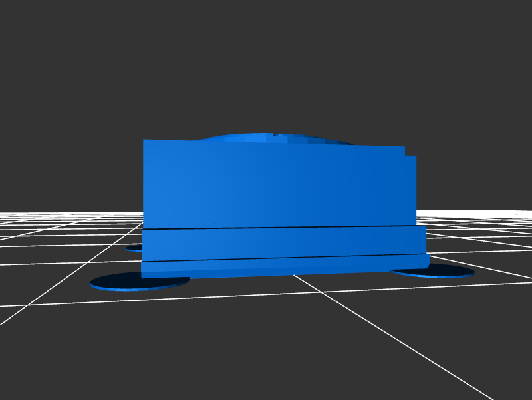Click the left vertical edge of the model
Viewport: 532px width, 400px height.
point(144,186)
